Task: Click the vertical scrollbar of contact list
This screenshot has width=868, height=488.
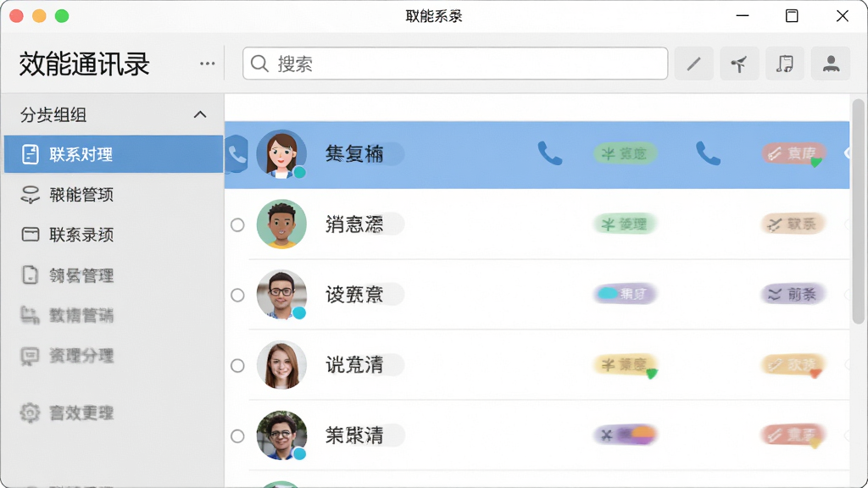Action: coord(858,211)
